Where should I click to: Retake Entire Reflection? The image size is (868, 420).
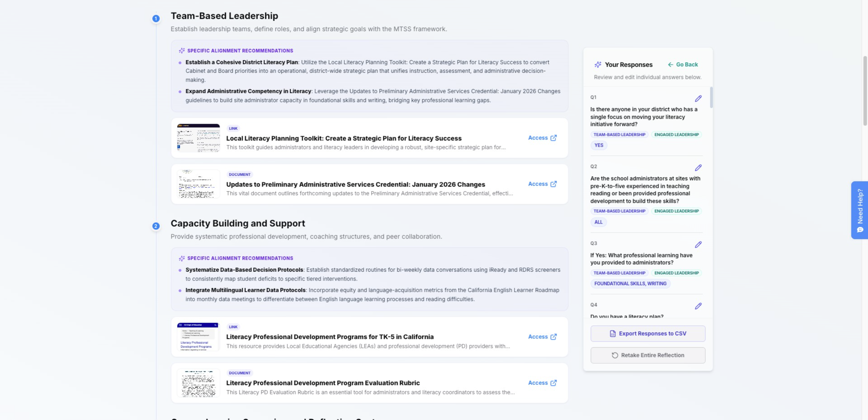point(648,355)
